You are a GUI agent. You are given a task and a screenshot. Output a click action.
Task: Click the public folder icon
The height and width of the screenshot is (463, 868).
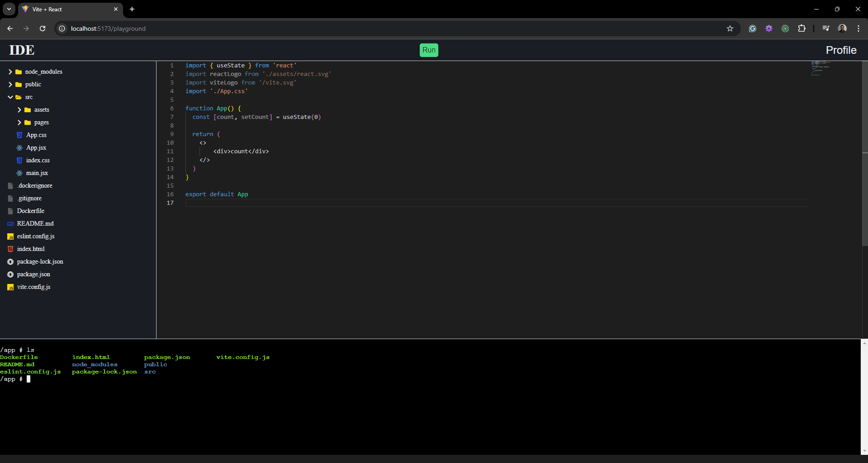pyautogui.click(x=19, y=85)
